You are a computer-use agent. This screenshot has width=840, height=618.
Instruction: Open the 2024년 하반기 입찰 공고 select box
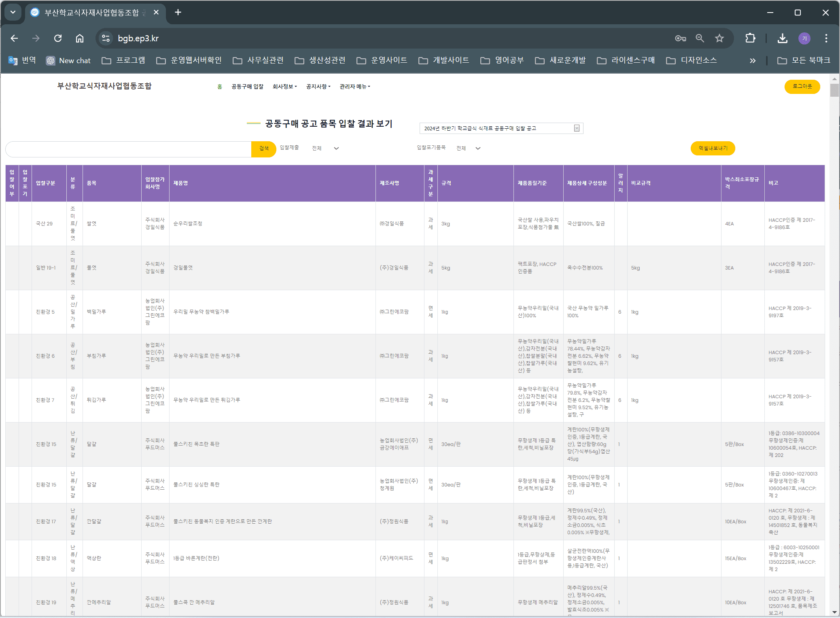[x=501, y=128]
